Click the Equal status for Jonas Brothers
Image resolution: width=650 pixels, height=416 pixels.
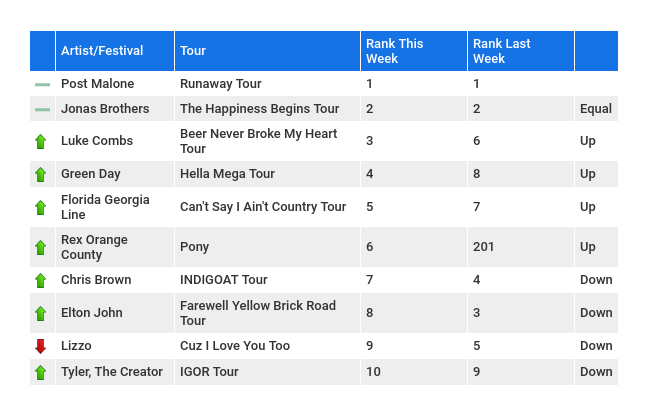point(596,109)
